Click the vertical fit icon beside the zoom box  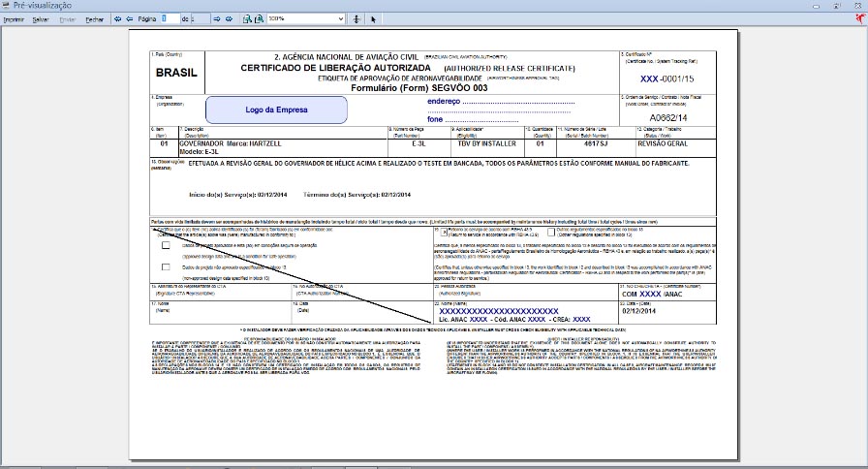pyautogui.click(x=356, y=18)
